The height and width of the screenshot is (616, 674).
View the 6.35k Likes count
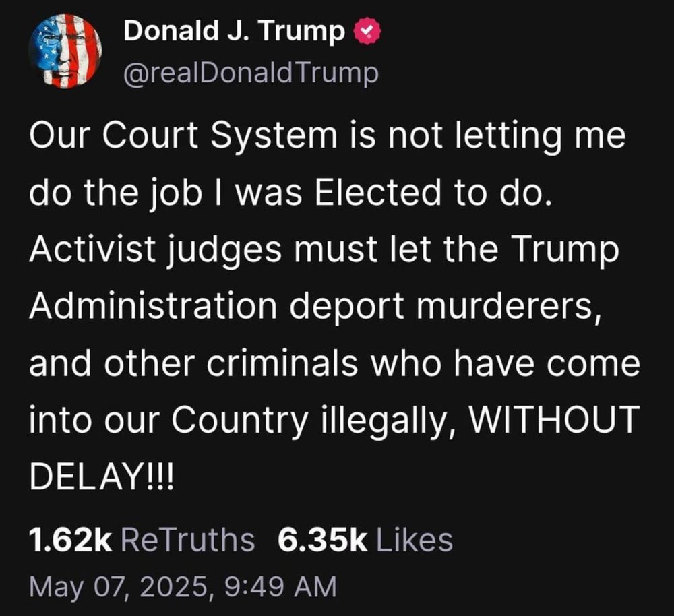(322, 540)
